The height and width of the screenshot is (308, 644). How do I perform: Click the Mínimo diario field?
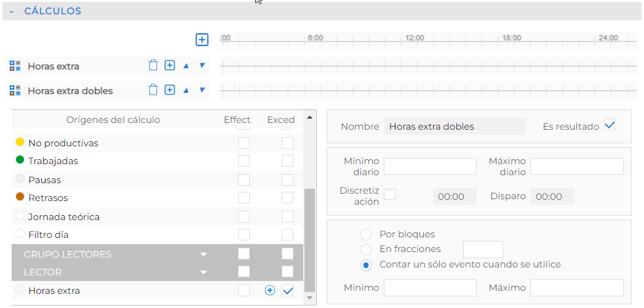[430, 167]
